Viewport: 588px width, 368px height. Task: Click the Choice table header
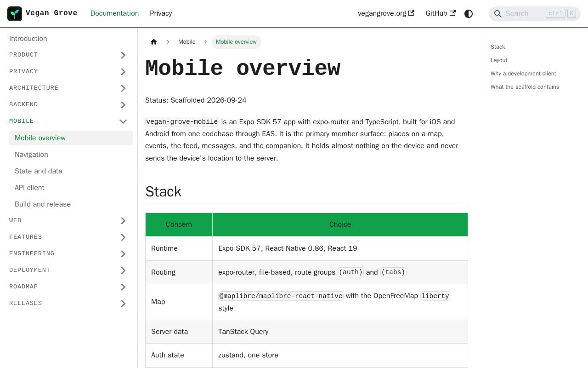340,224
